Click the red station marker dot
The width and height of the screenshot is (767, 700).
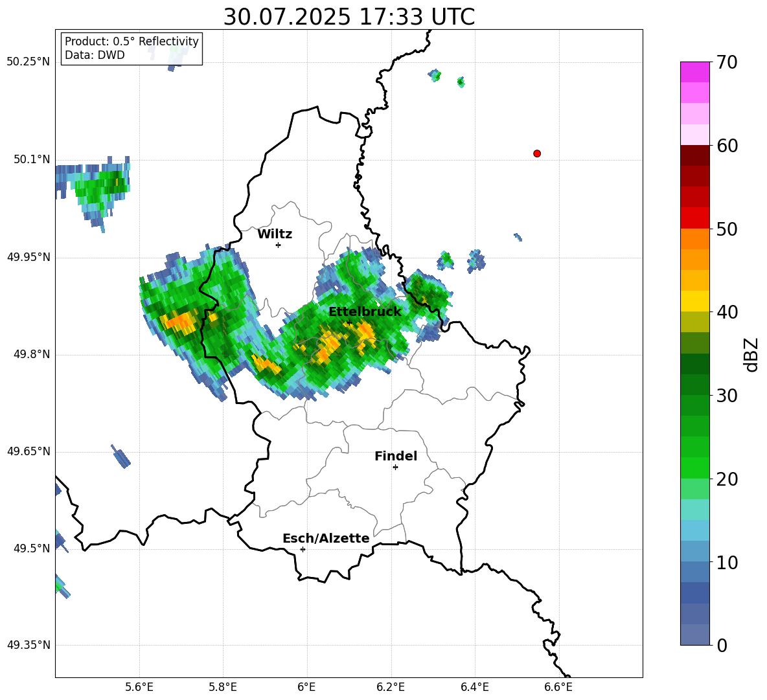(x=537, y=153)
